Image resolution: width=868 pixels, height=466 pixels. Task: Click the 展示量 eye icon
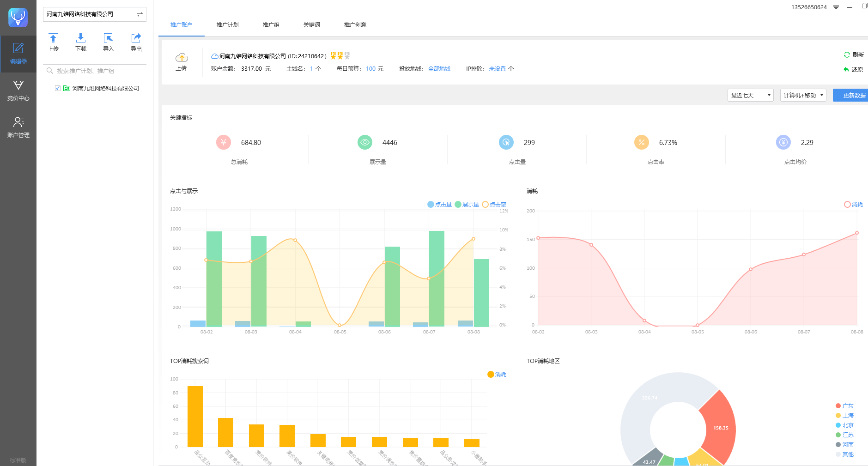click(x=365, y=142)
